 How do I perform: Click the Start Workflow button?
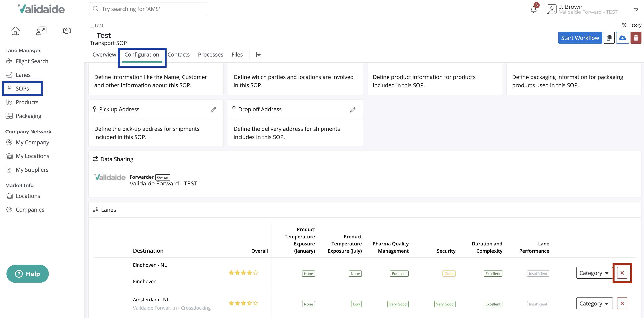580,38
